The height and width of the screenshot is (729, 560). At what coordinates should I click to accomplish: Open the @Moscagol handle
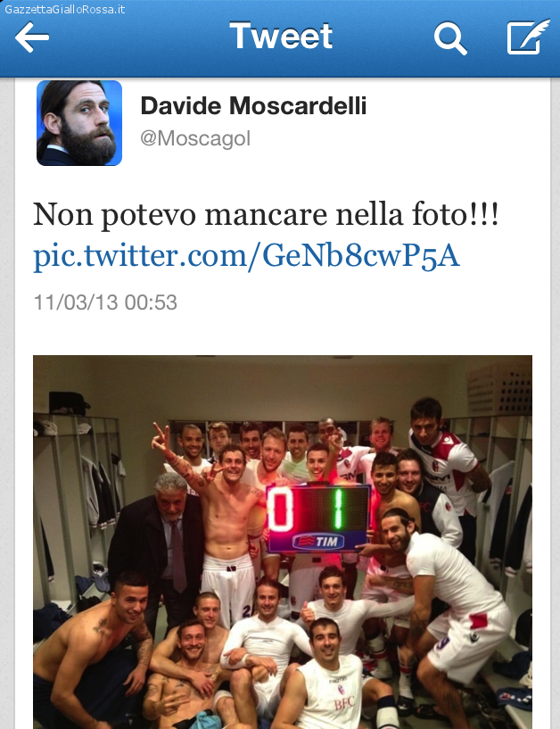coord(195,138)
